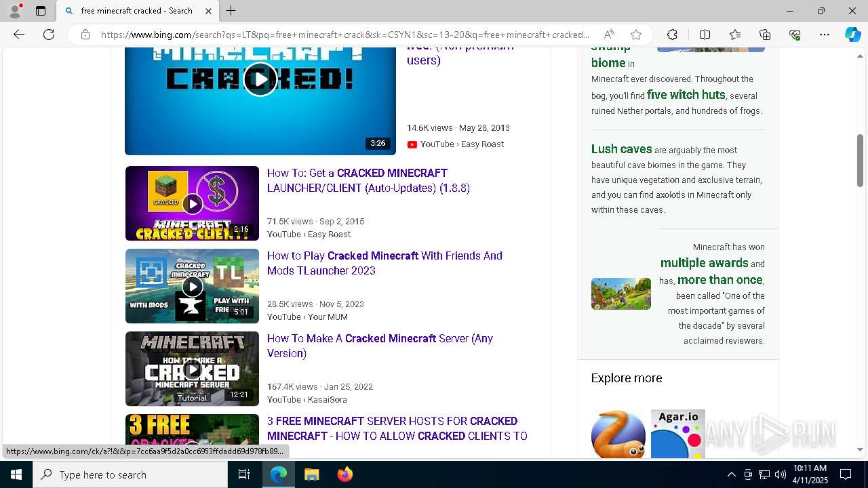Open the notification center
This screenshot has width=868, height=488.
coord(846,474)
